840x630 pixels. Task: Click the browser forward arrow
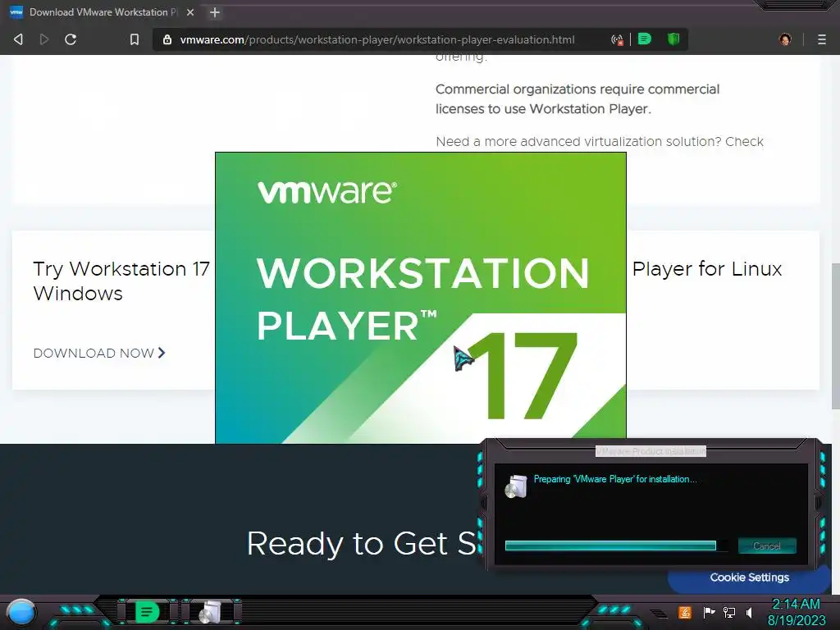(x=44, y=39)
